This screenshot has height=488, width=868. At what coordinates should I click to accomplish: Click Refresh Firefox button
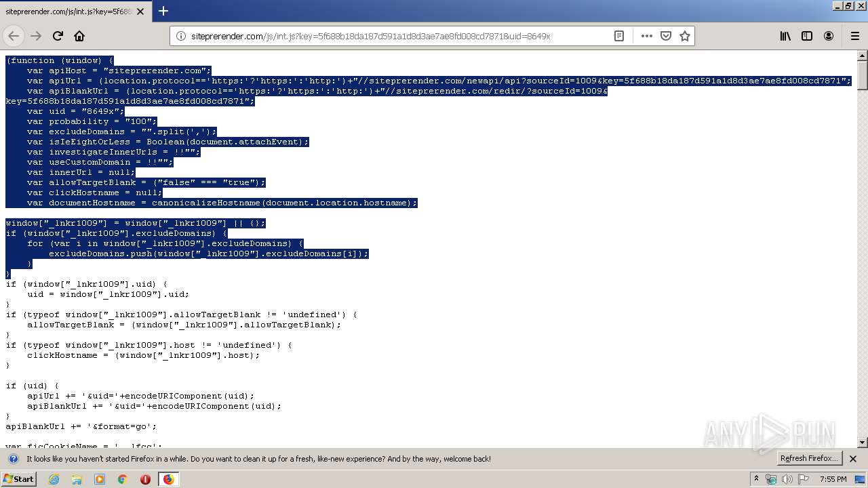pyautogui.click(x=809, y=458)
